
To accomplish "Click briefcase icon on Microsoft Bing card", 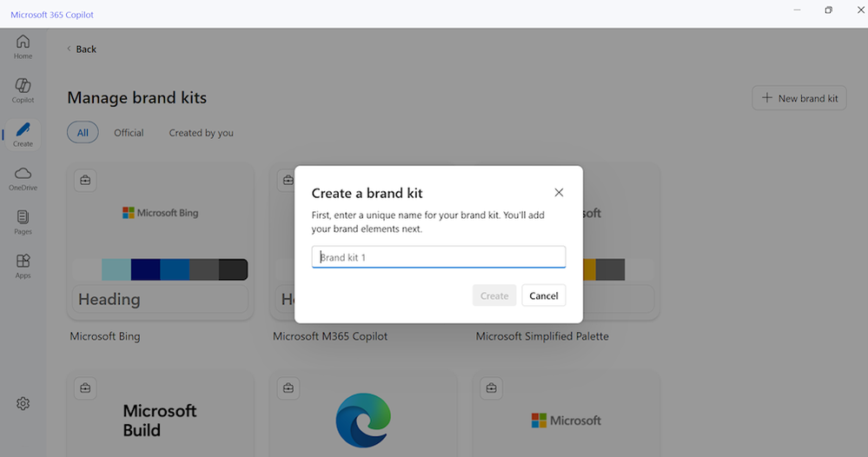I will point(85,181).
